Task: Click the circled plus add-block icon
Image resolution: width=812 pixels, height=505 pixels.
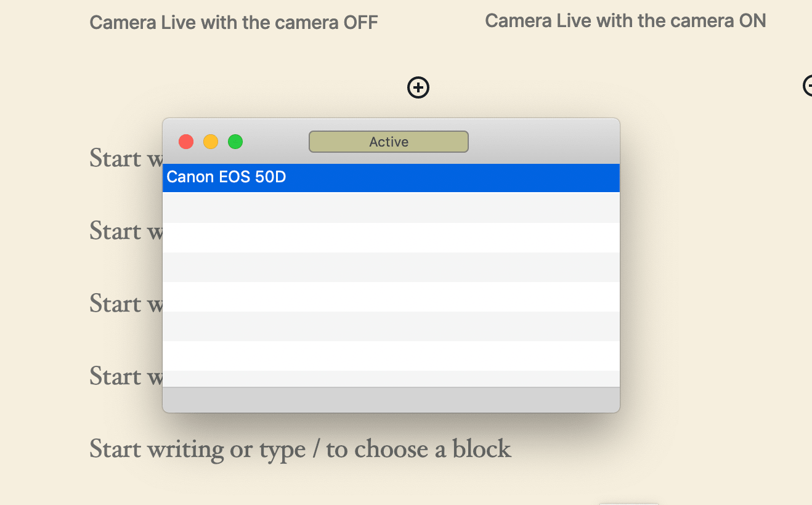Action: coord(418,87)
